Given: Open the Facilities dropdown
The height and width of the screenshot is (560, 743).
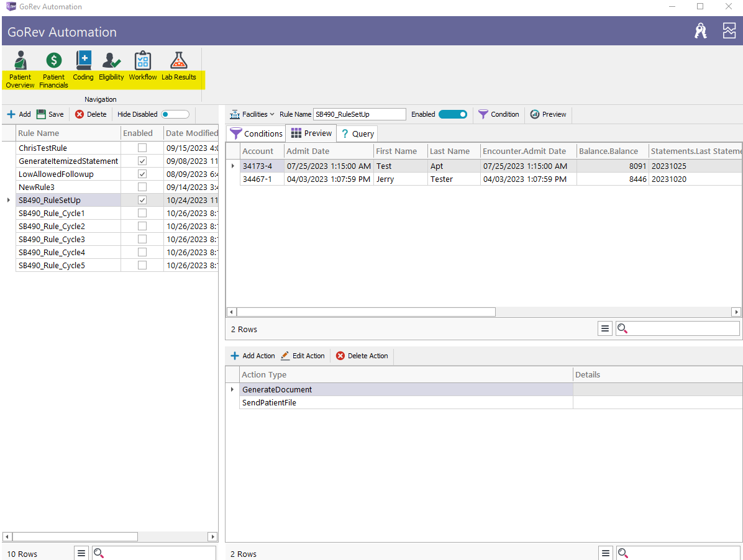Looking at the screenshot, I should click(252, 114).
